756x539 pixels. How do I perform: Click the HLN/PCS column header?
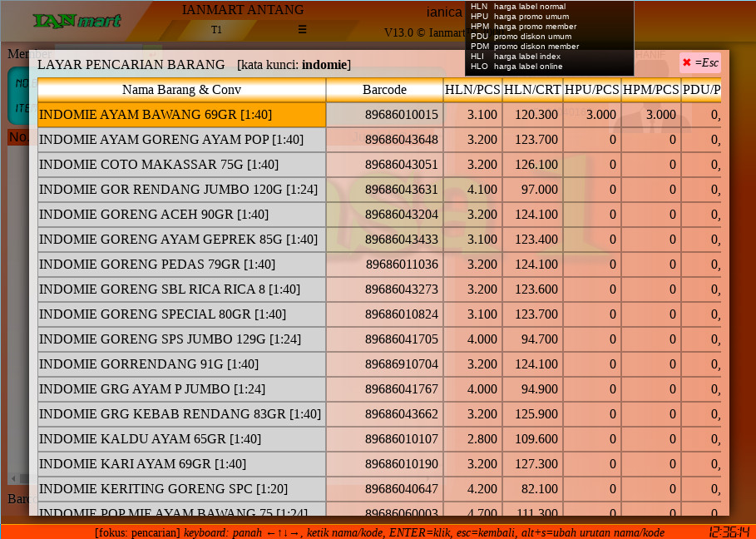pos(472,90)
